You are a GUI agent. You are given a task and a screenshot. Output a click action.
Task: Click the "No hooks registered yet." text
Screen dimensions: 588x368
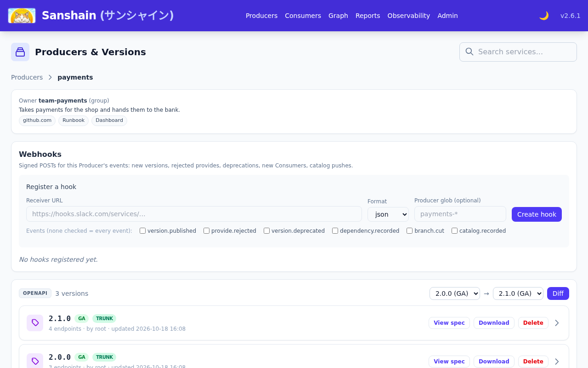pyautogui.click(x=58, y=259)
